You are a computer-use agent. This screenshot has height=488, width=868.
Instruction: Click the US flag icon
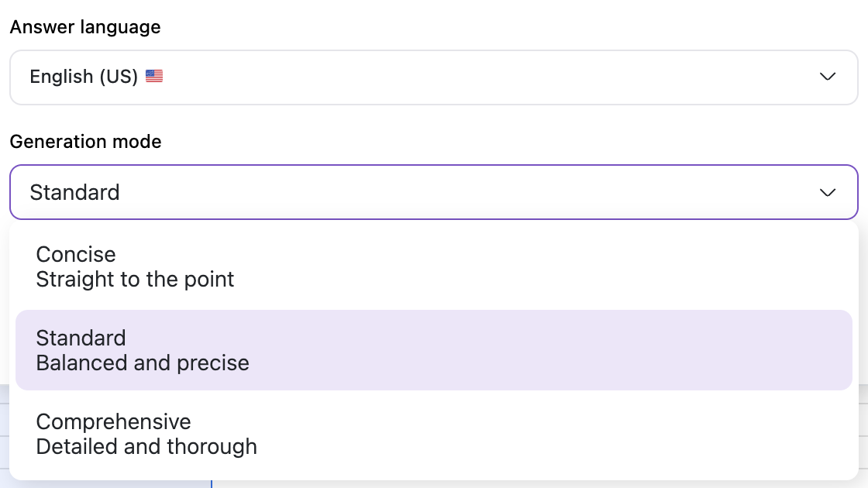click(154, 77)
